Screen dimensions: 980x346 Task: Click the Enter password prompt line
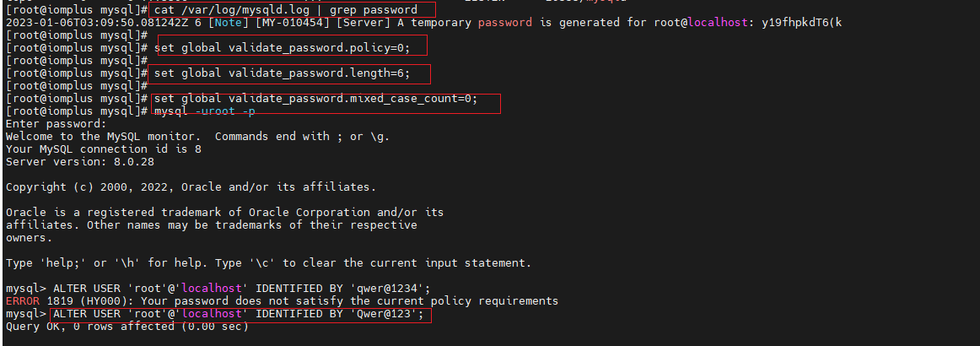(56, 124)
